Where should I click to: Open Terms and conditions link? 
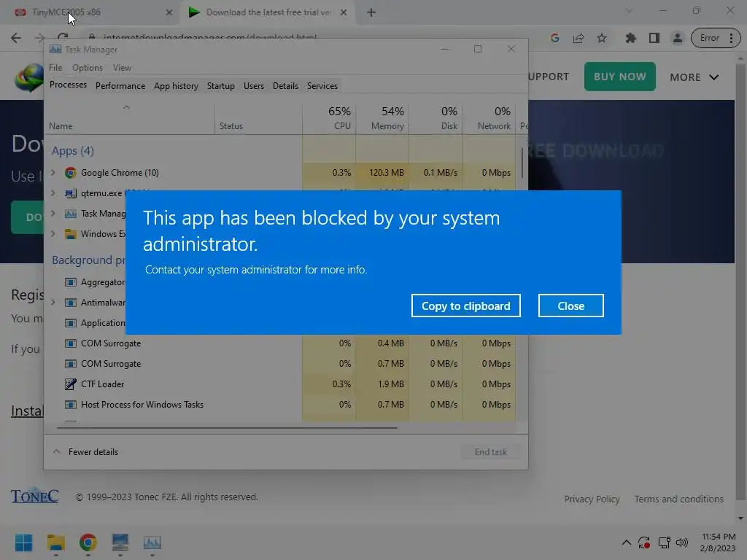(678, 499)
